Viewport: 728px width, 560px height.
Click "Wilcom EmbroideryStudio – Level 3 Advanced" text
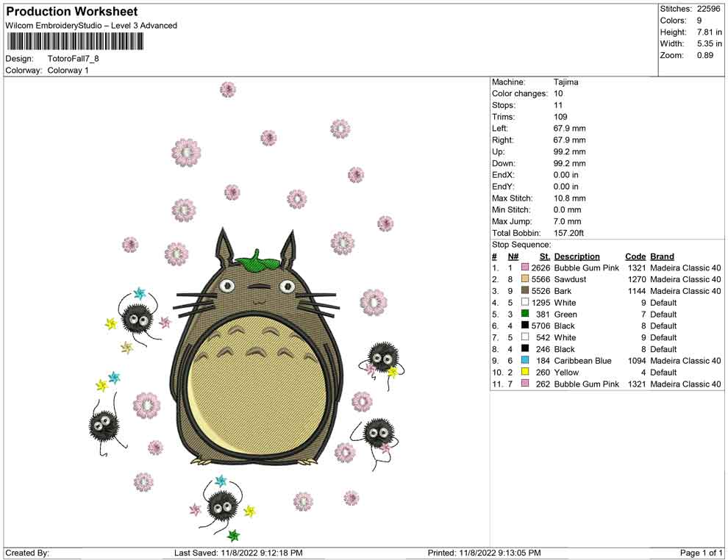[91, 26]
